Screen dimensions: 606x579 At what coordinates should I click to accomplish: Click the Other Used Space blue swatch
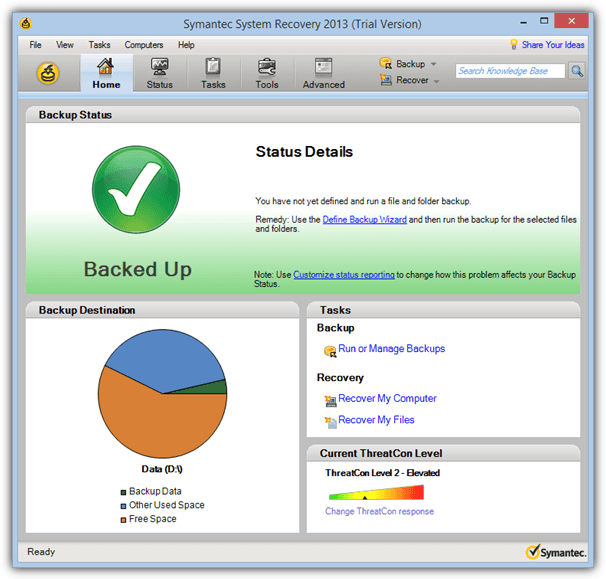pyautogui.click(x=123, y=506)
